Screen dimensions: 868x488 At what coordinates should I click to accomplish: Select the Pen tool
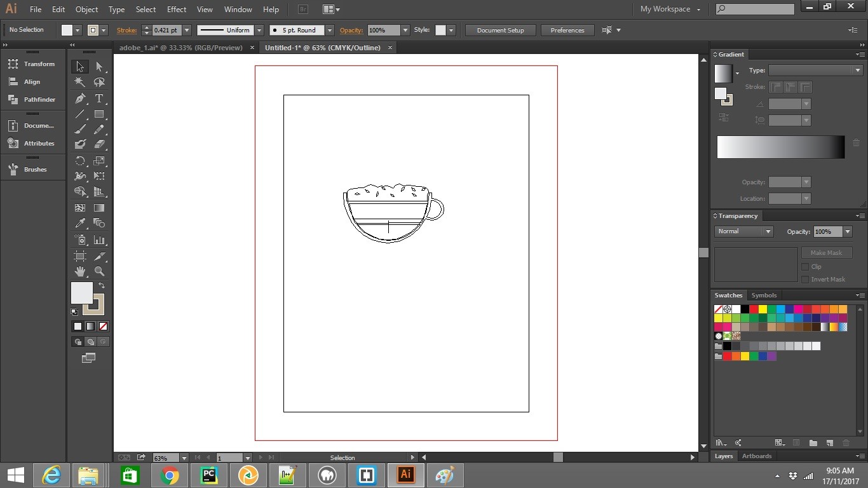click(80, 98)
